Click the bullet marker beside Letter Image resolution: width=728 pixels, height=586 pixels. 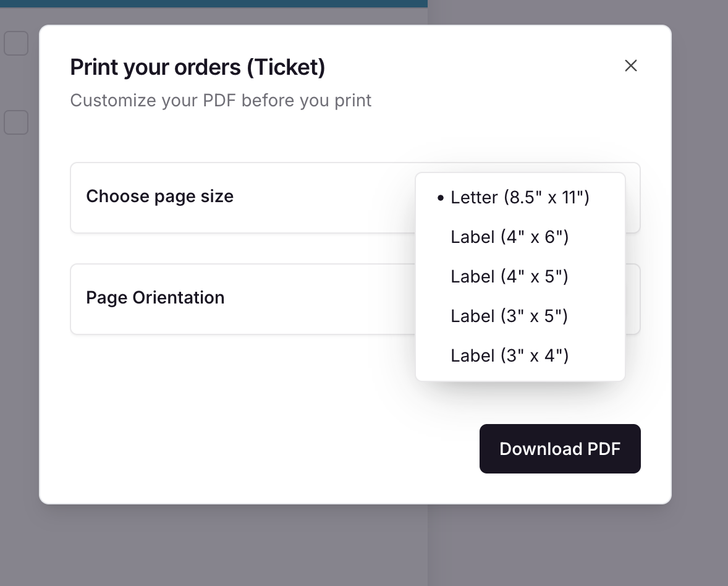coord(441,198)
